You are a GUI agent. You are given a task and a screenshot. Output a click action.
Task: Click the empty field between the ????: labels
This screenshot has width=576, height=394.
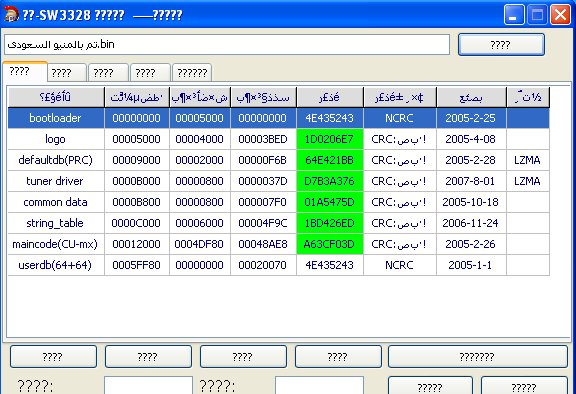[x=148, y=385]
